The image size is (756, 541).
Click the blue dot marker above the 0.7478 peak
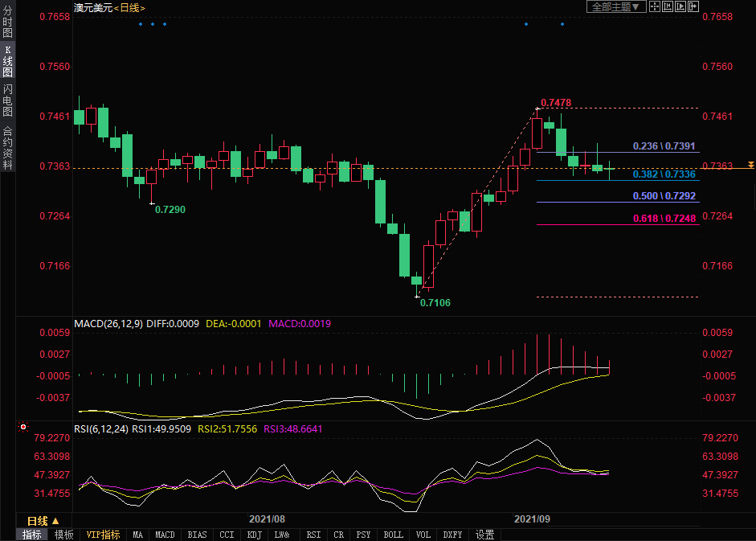[x=526, y=24]
